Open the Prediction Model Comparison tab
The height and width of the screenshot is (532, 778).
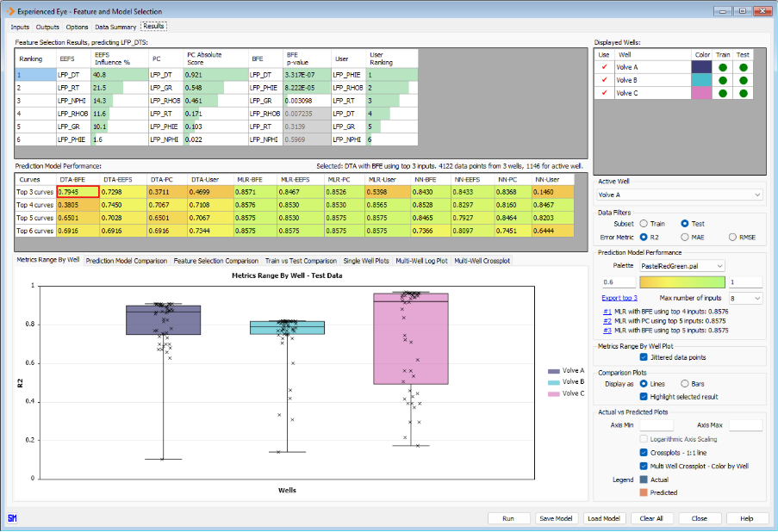126,260
